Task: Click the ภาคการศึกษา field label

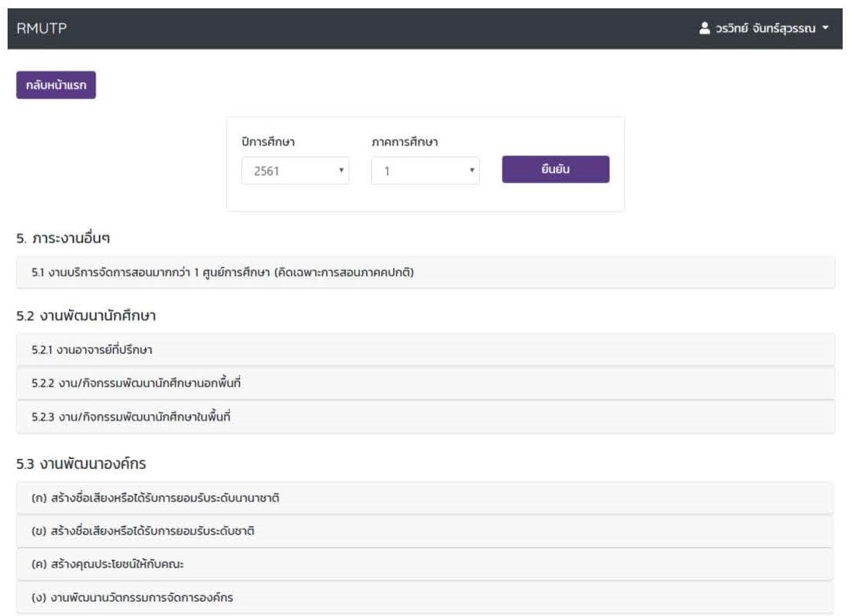Action: click(x=405, y=142)
